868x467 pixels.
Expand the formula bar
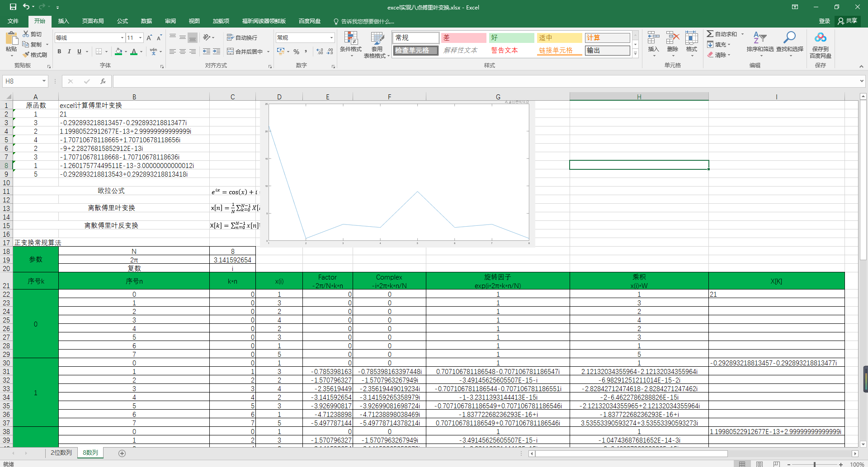(x=861, y=81)
